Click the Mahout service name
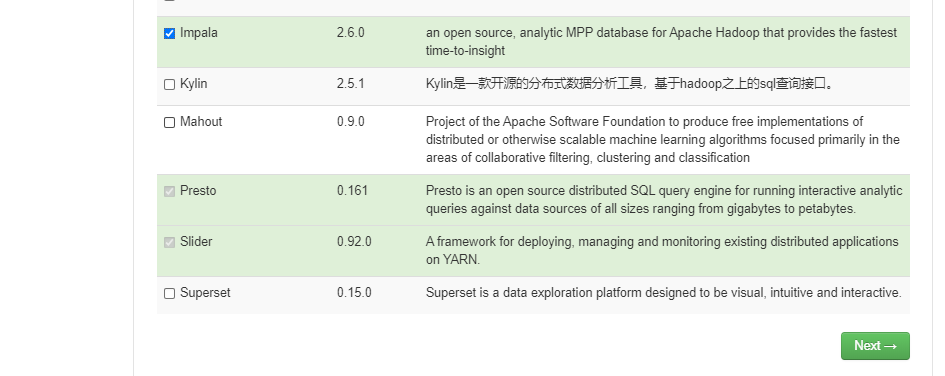Image resolution: width=945 pixels, height=376 pixels. 201,122
